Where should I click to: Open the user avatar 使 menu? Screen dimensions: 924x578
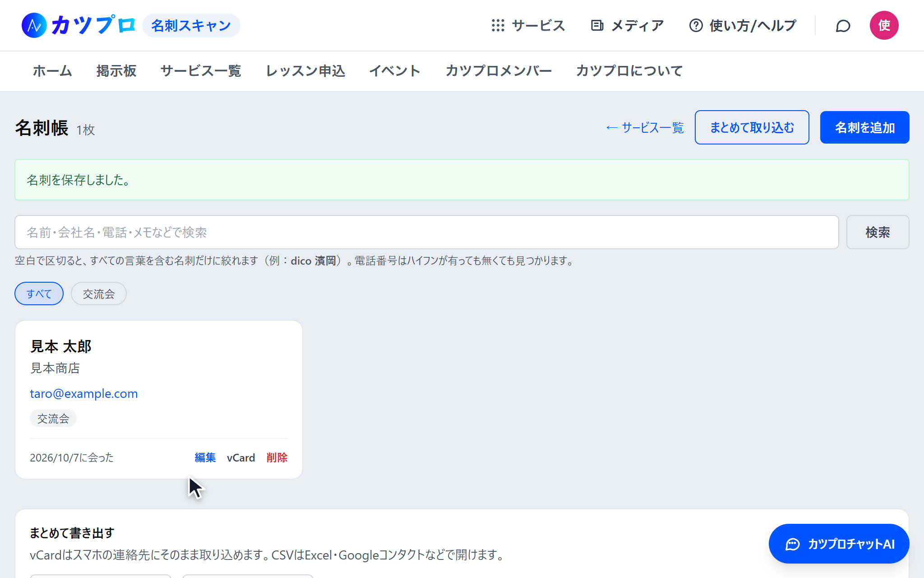(x=884, y=25)
